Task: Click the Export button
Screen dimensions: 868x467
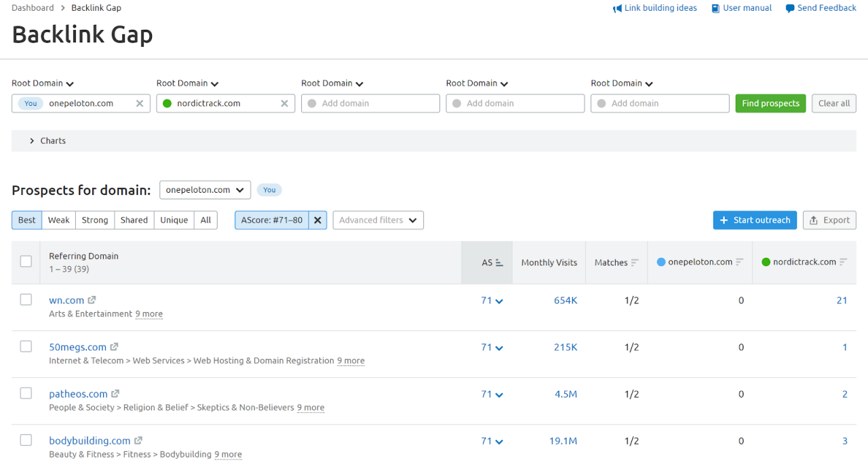Action: click(829, 220)
